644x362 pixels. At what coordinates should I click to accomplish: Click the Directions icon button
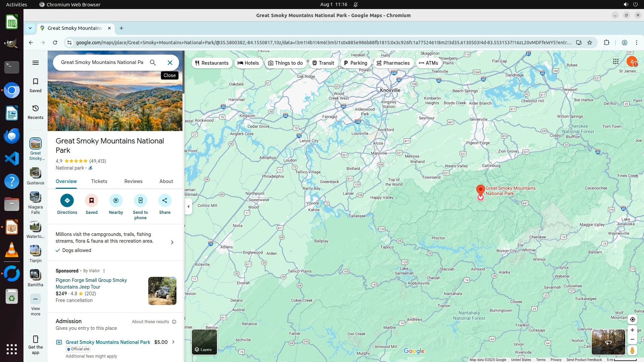click(67, 200)
